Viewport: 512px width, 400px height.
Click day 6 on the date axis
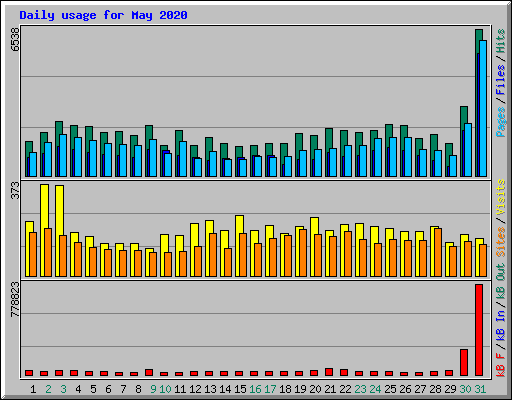point(108,389)
